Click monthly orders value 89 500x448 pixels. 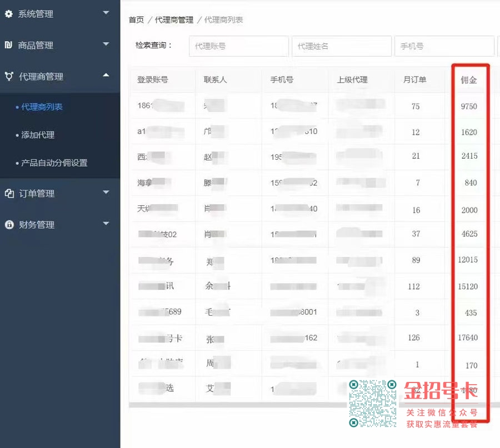(416, 260)
